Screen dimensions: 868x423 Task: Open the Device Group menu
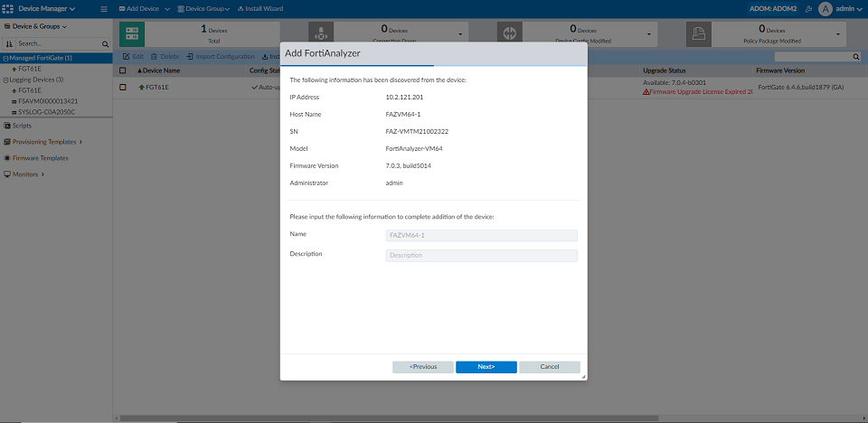point(203,9)
